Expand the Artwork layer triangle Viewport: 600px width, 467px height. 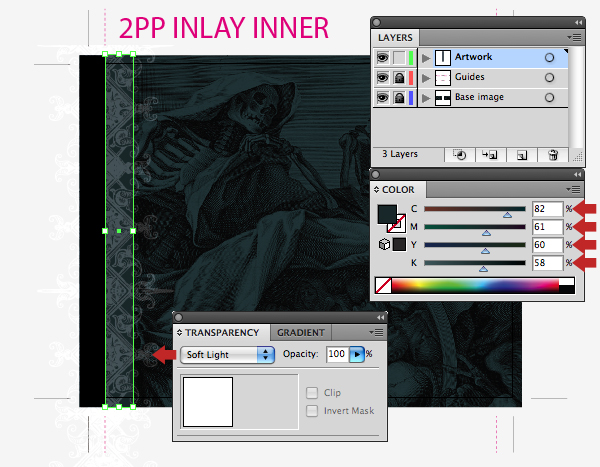[426, 58]
